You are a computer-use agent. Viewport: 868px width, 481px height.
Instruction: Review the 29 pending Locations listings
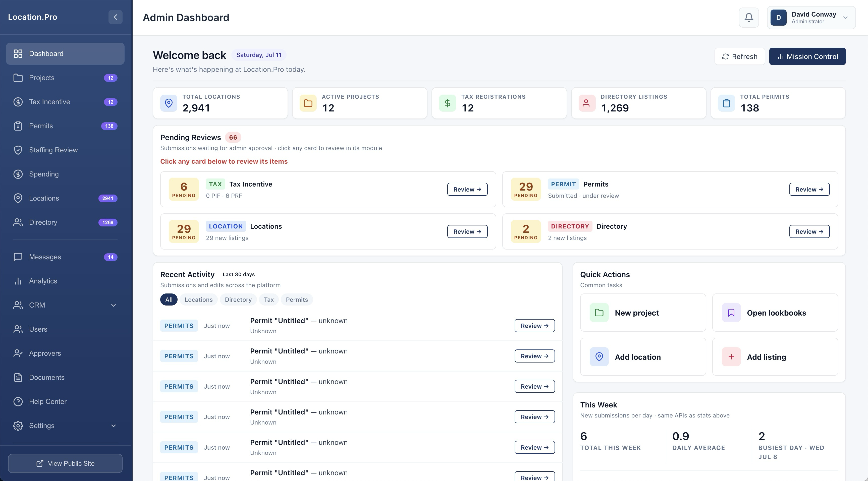467,231
